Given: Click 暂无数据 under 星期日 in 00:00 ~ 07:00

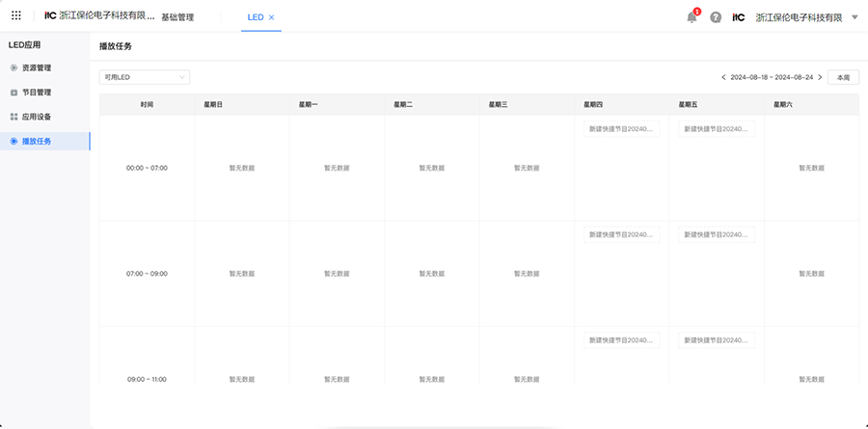Looking at the screenshot, I should tap(242, 168).
